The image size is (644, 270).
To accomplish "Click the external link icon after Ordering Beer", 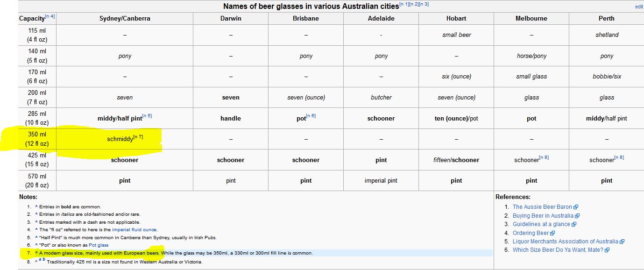I will point(553,233).
